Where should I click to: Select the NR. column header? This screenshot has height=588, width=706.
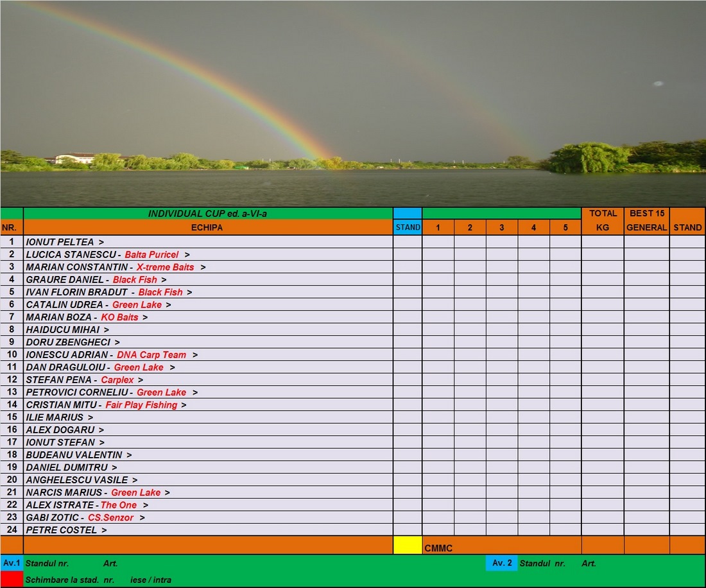pyautogui.click(x=11, y=227)
